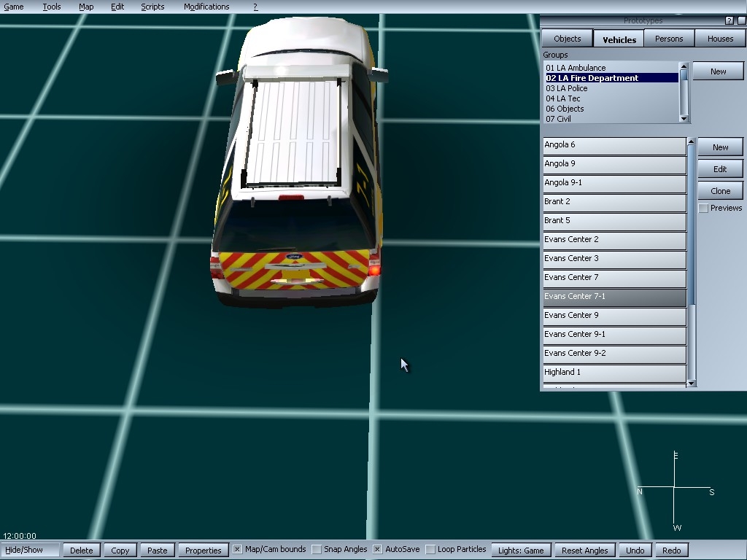Click the Groups list scrollbar thumb

click(684, 75)
